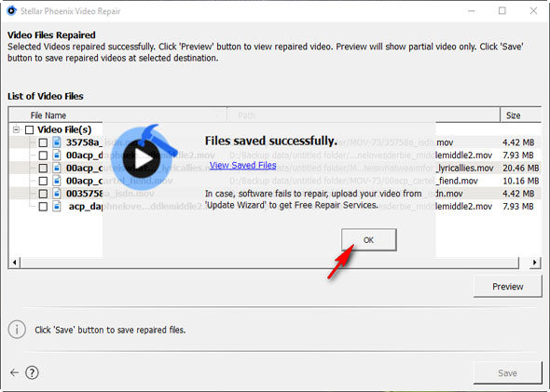Click OK in the saved successfully dialog
This screenshot has width=550, height=392.
[x=368, y=240]
